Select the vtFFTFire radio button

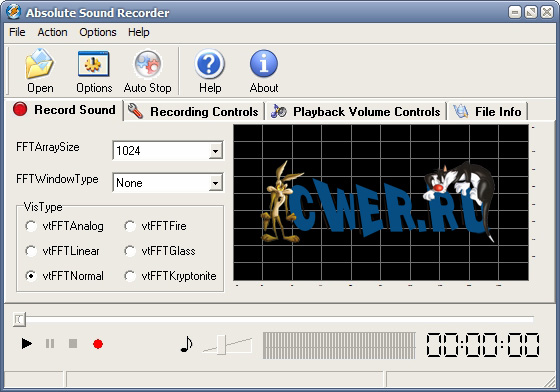point(130,226)
